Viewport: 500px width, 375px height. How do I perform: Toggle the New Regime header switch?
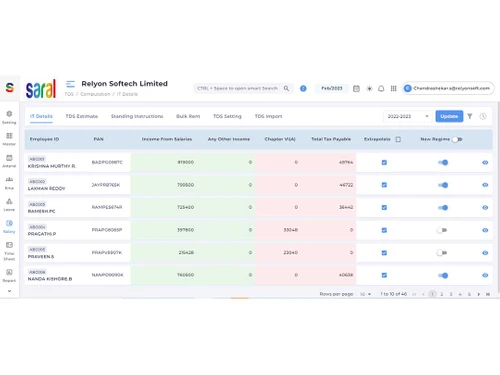tap(457, 139)
